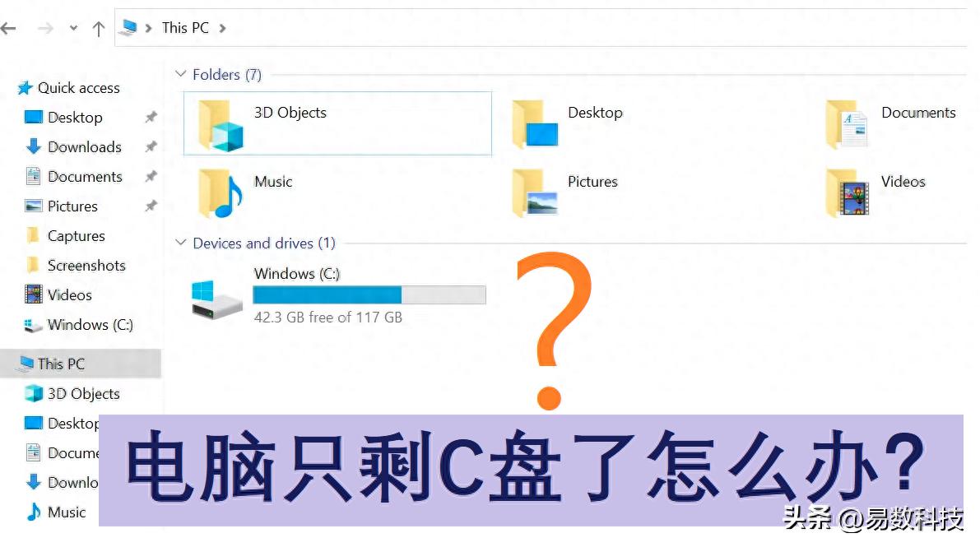Viewport: 980px width, 547px height.
Task: Open recent locations dropdown arrow
Action: pos(74,28)
